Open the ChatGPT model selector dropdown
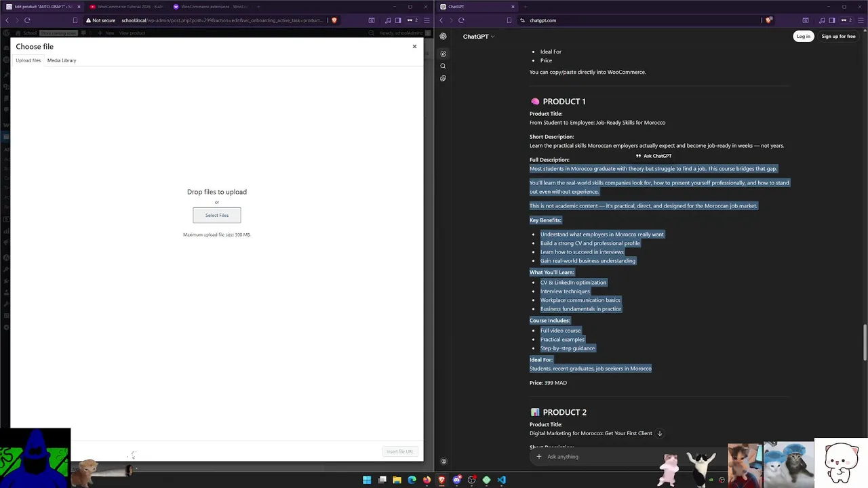 (479, 37)
